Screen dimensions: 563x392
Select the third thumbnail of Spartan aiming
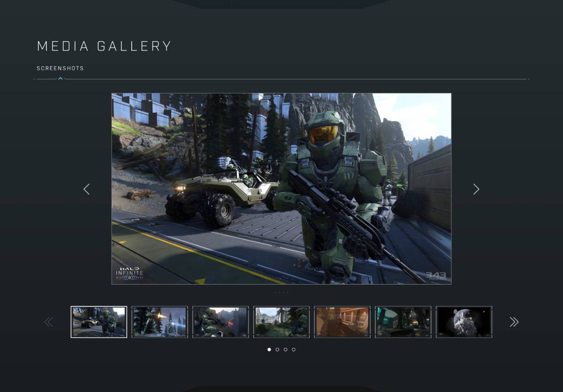click(x=221, y=322)
